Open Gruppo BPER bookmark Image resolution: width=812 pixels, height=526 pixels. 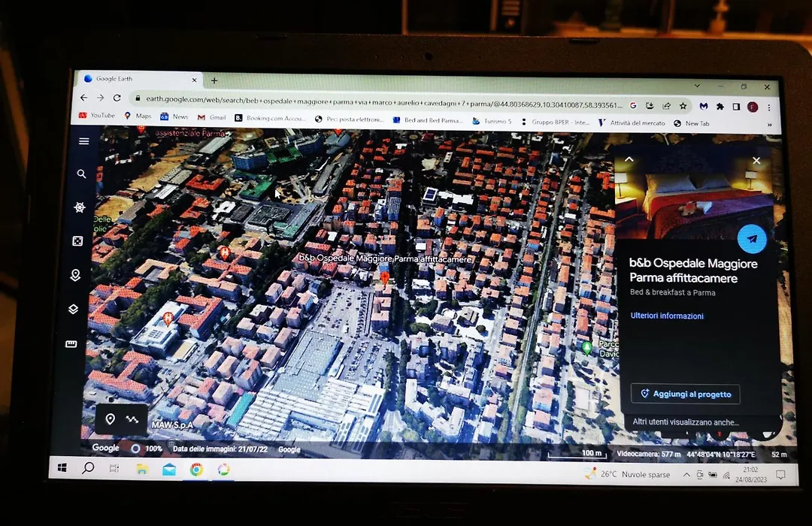[555, 122]
